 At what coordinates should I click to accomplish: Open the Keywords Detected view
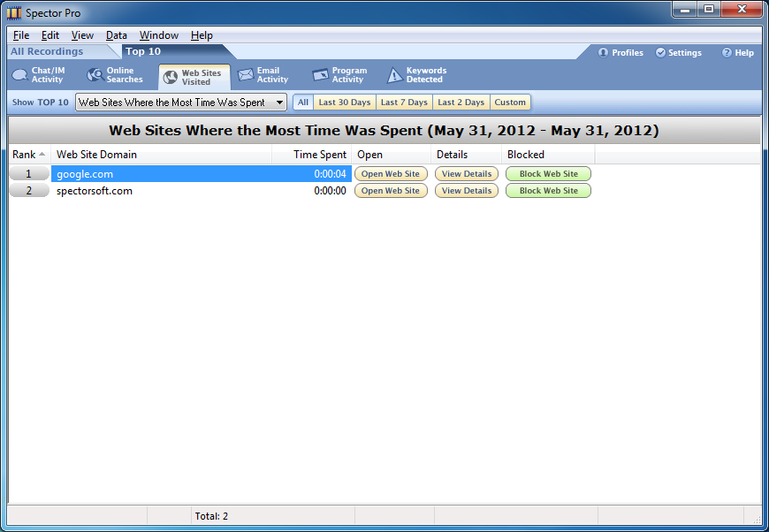(x=416, y=75)
